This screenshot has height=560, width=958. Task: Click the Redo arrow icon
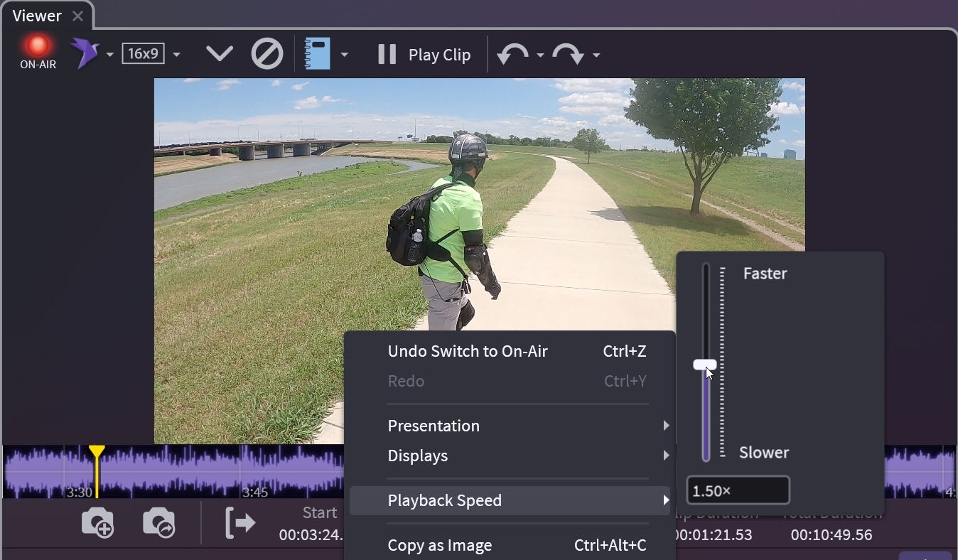click(x=568, y=54)
